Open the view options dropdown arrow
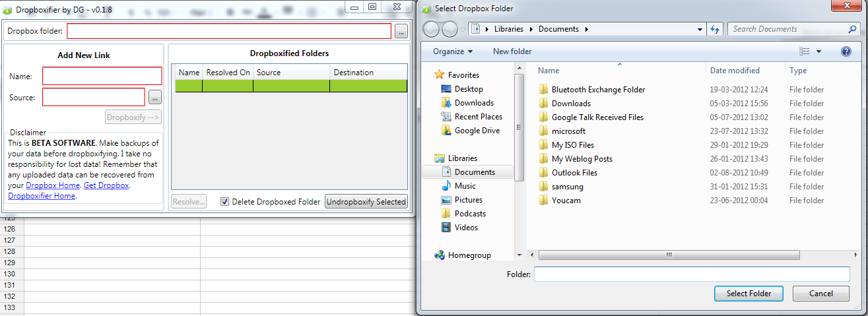The image size is (868, 316). click(818, 51)
